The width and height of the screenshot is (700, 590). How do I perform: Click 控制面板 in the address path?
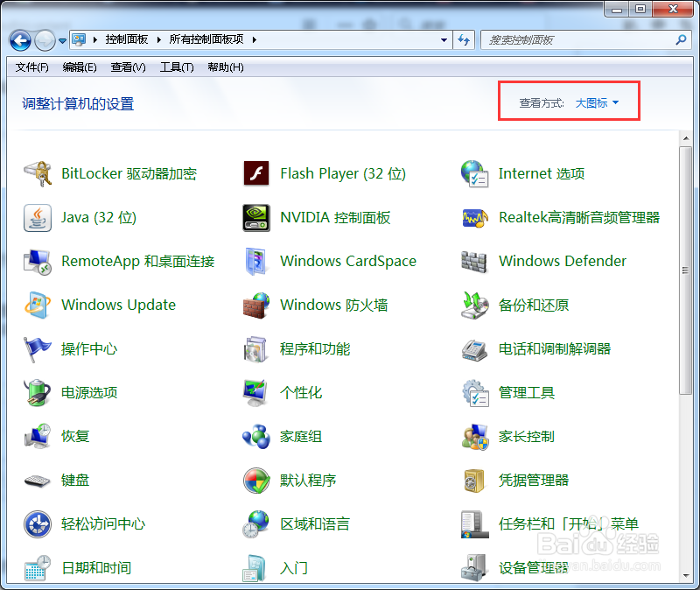127,39
